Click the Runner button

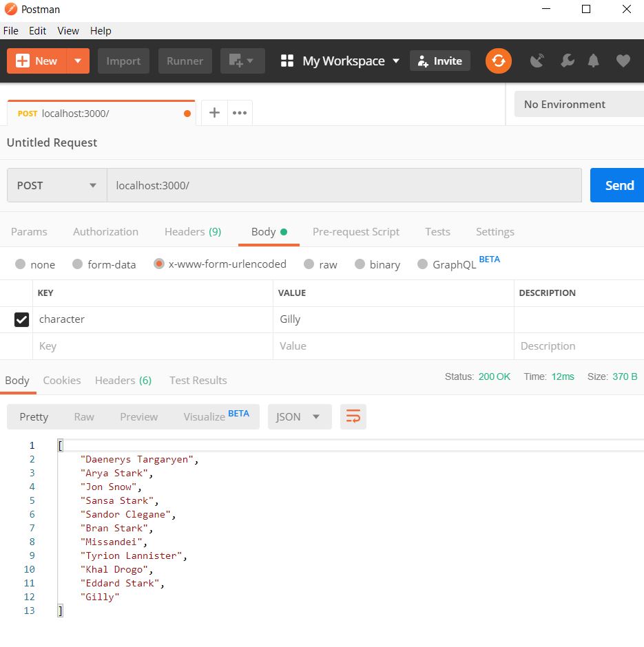coord(185,61)
